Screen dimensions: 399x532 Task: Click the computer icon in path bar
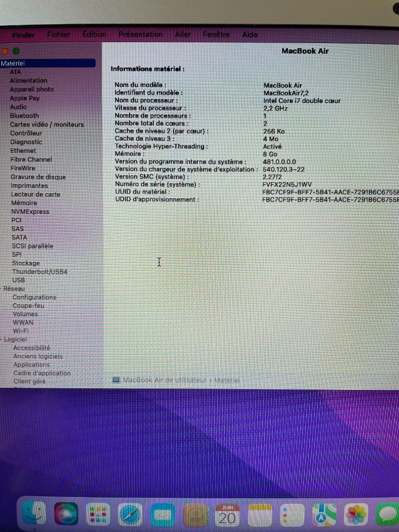[x=117, y=380]
